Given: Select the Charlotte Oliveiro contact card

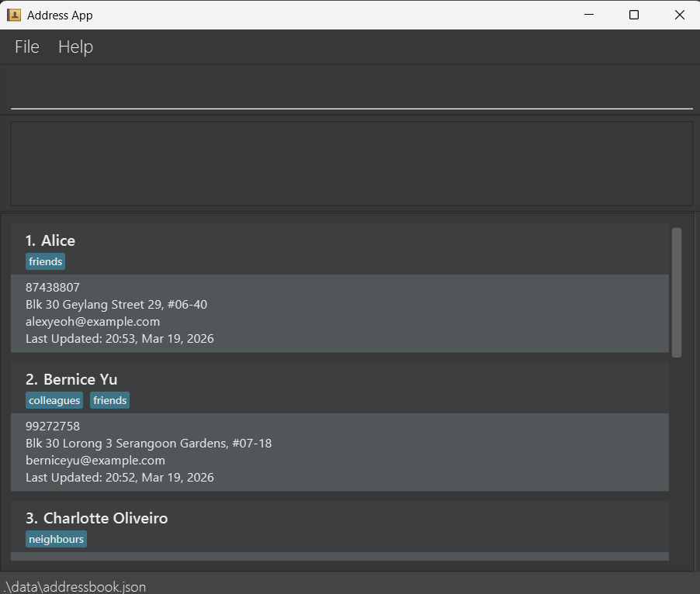Looking at the screenshot, I should tap(339, 518).
